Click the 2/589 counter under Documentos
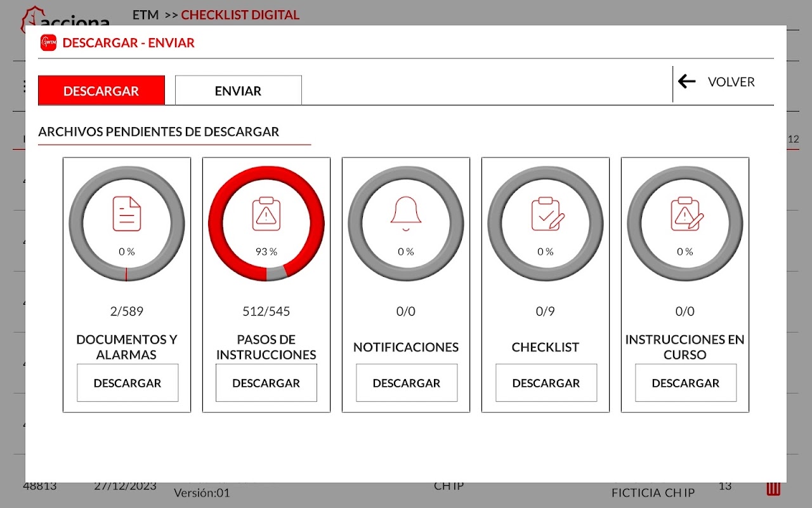Image resolution: width=812 pixels, height=508 pixels. [127, 311]
